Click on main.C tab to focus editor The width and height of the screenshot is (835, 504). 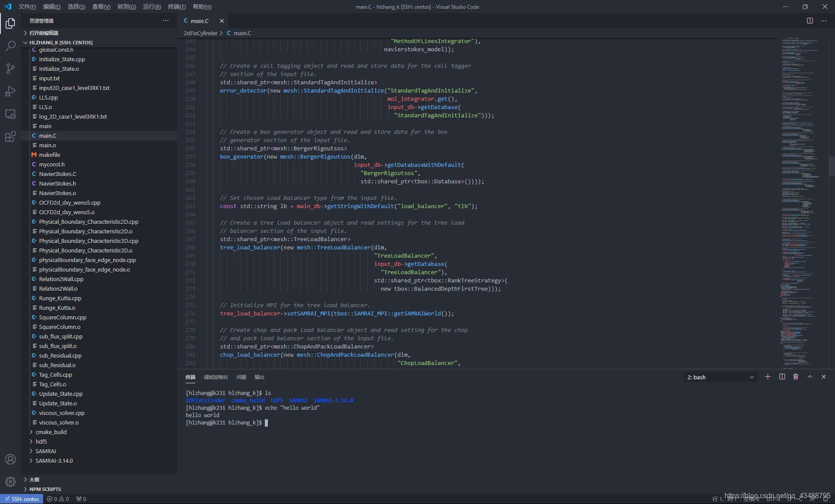200,20
